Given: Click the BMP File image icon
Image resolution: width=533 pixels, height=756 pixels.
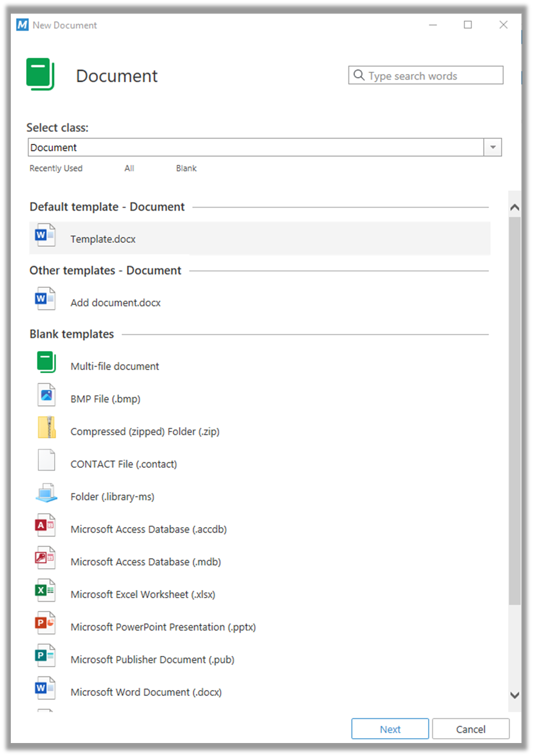Looking at the screenshot, I should click(47, 395).
